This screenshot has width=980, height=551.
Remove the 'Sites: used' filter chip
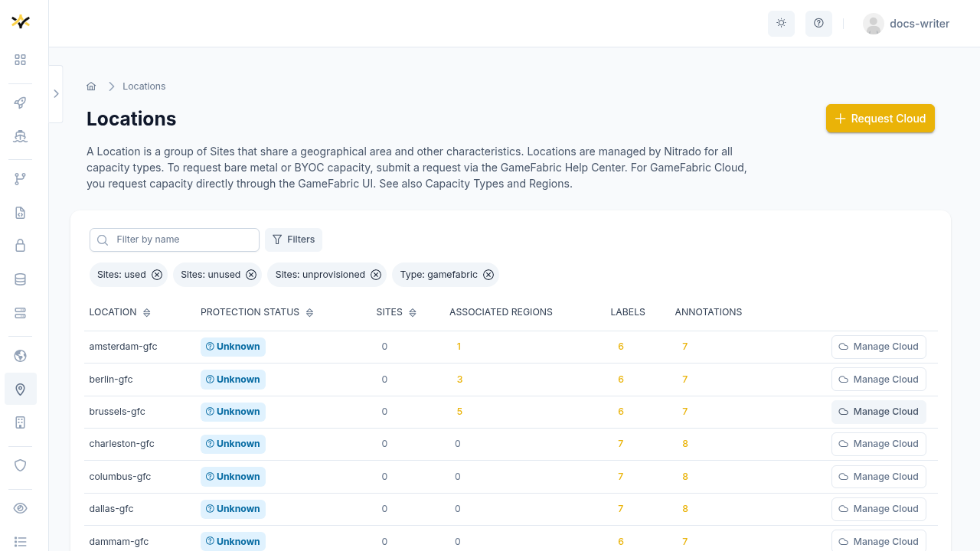tap(157, 275)
